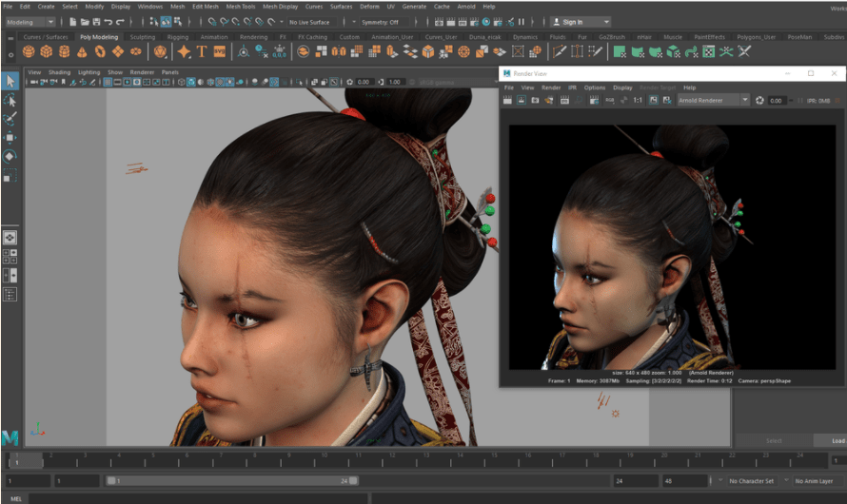This screenshot has height=504, width=847.
Task: Open the IPR menu in Render View
Action: coord(572,87)
